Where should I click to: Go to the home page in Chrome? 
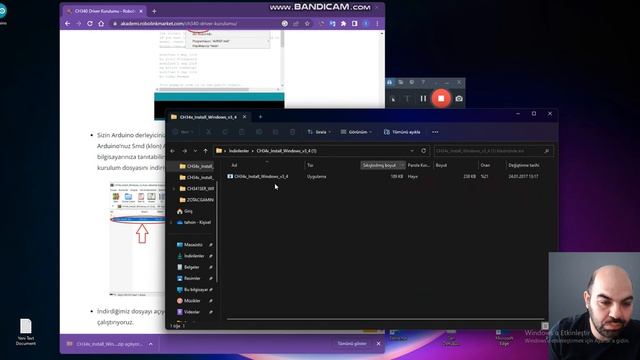[101, 24]
